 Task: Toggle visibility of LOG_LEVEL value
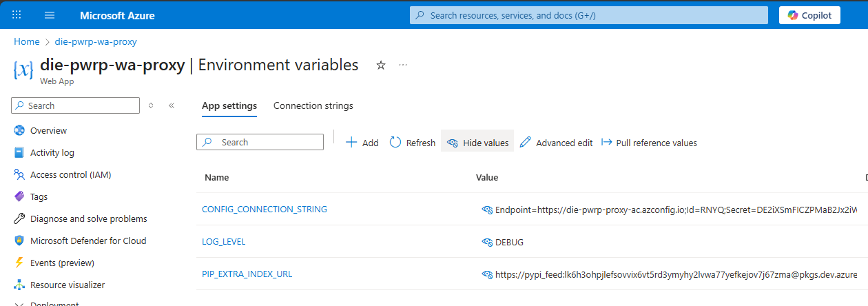pyautogui.click(x=487, y=242)
